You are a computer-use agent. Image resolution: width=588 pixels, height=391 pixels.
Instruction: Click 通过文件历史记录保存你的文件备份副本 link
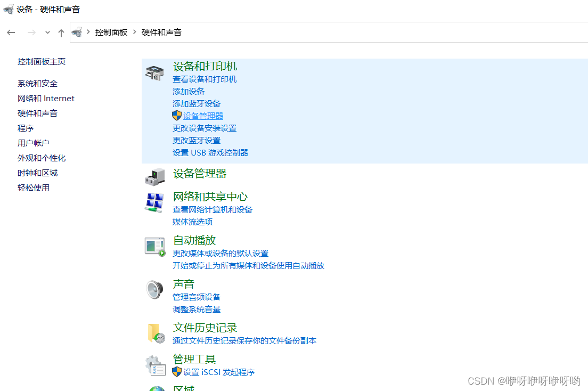244,341
